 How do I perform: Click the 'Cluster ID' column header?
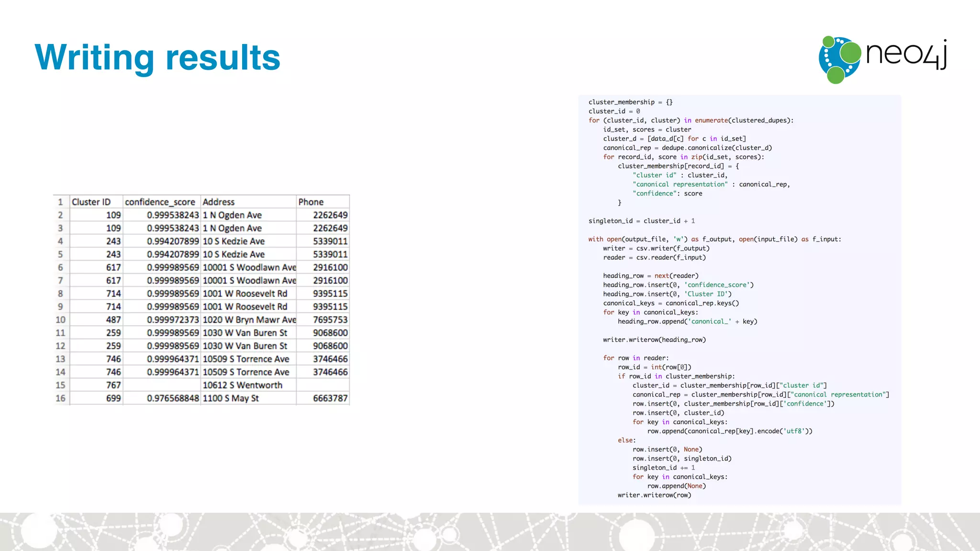96,202
